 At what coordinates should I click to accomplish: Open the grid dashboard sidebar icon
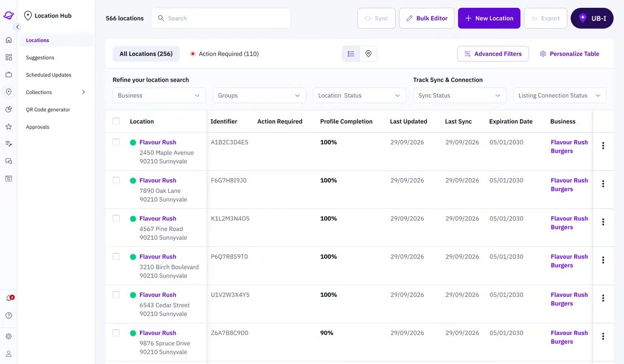tap(8, 57)
